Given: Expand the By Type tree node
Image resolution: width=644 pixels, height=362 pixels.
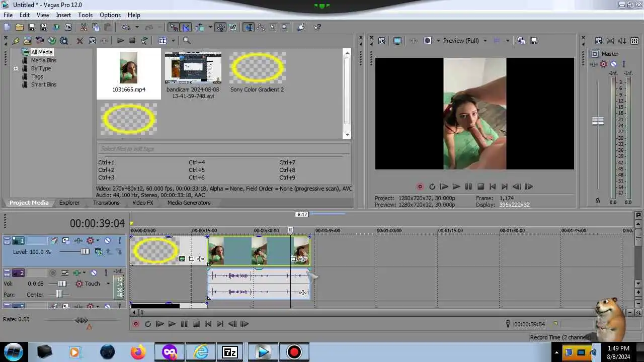Looking at the screenshot, I should (x=16, y=68).
